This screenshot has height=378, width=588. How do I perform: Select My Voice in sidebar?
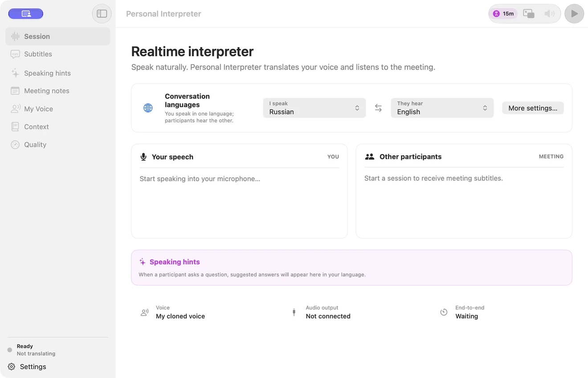pyautogui.click(x=58, y=109)
